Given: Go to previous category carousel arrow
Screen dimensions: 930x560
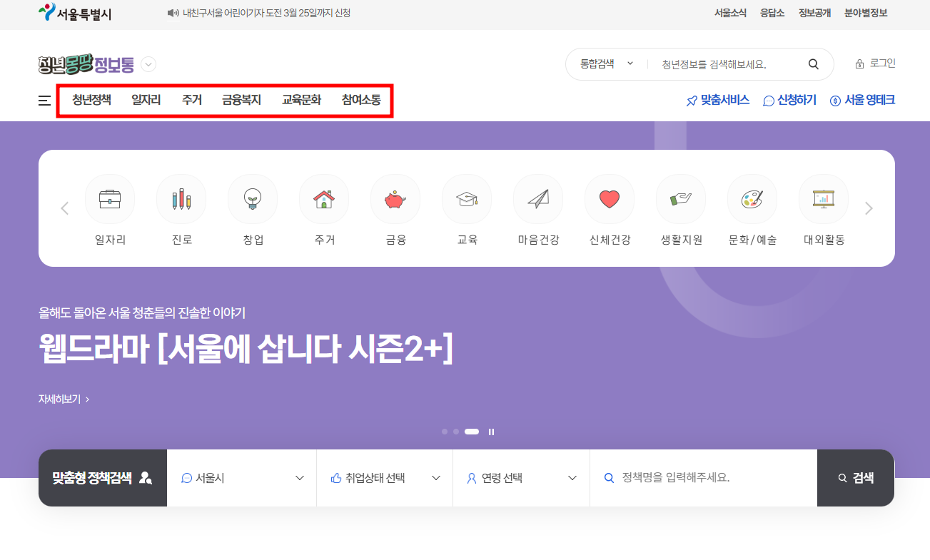Looking at the screenshot, I should [x=64, y=208].
